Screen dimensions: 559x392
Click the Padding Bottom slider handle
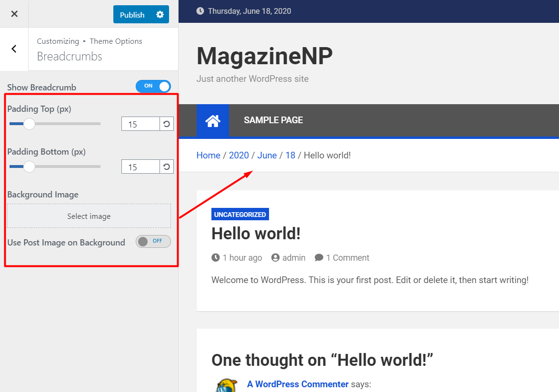point(29,167)
